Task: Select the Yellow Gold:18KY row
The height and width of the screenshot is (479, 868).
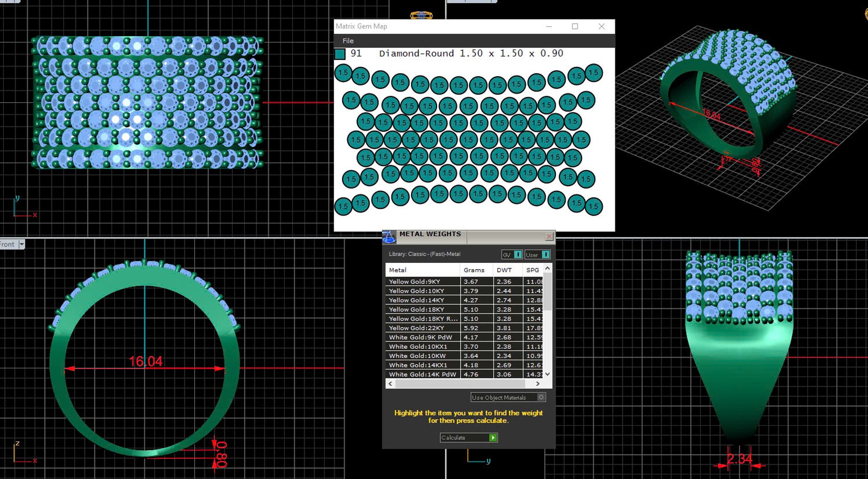Action: pyautogui.click(x=464, y=309)
